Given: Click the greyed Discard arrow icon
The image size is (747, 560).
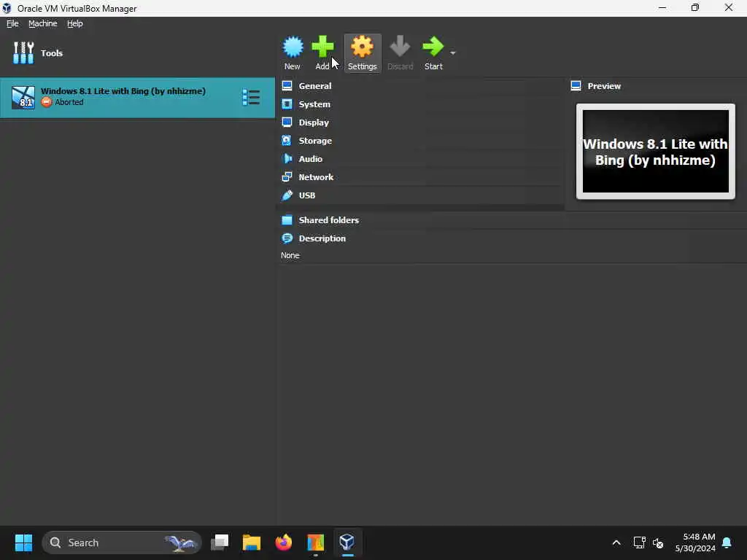Looking at the screenshot, I should coord(400,46).
